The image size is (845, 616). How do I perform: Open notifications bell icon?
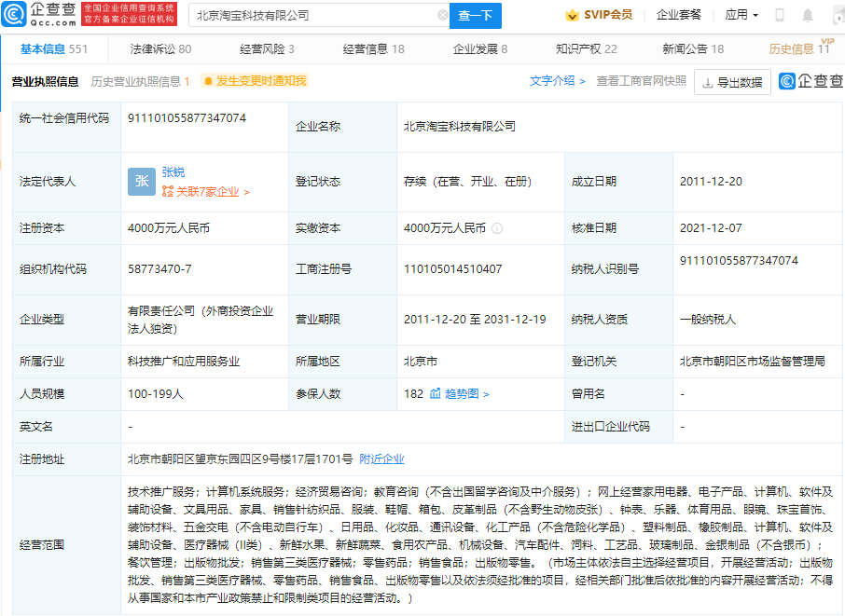click(808, 15)
